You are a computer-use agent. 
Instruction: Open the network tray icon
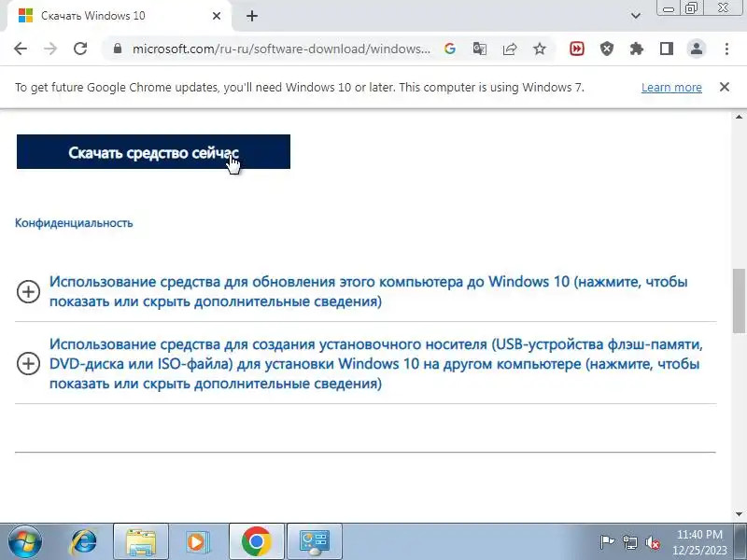(629, 542)
